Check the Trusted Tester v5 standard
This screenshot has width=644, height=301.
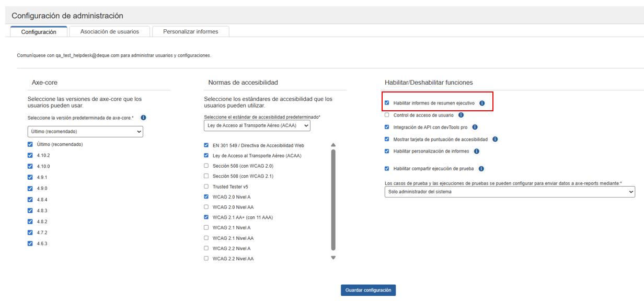pos(206,187)
